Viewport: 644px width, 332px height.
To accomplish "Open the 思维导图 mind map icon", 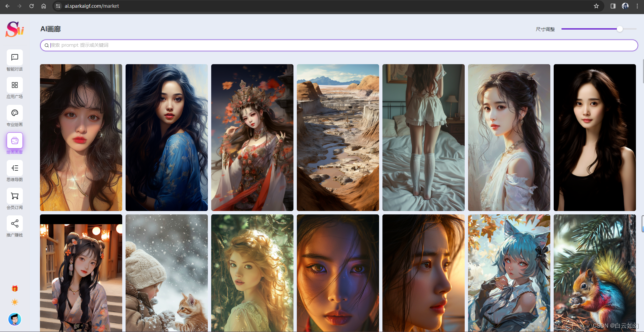I will coord(15,168).
